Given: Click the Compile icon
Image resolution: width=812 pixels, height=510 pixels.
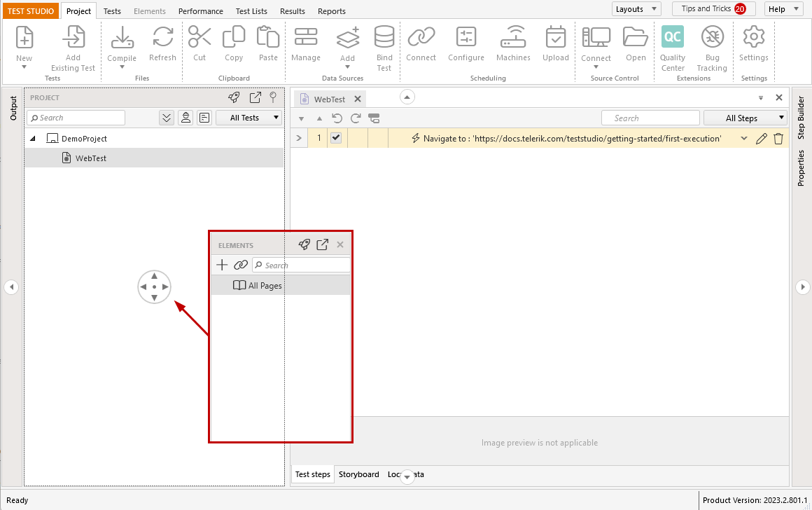Looking at the screenshot, I should click(x=122, y=37).
